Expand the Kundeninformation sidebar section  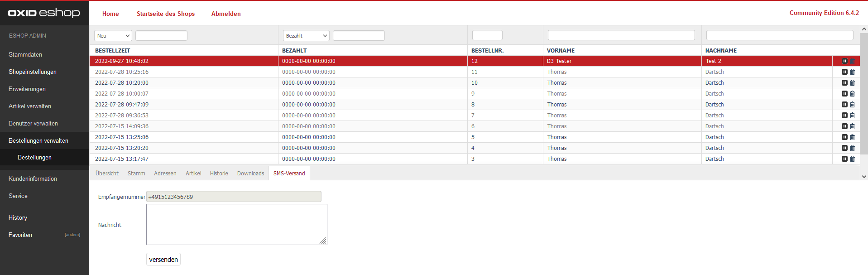coord(33,179)
